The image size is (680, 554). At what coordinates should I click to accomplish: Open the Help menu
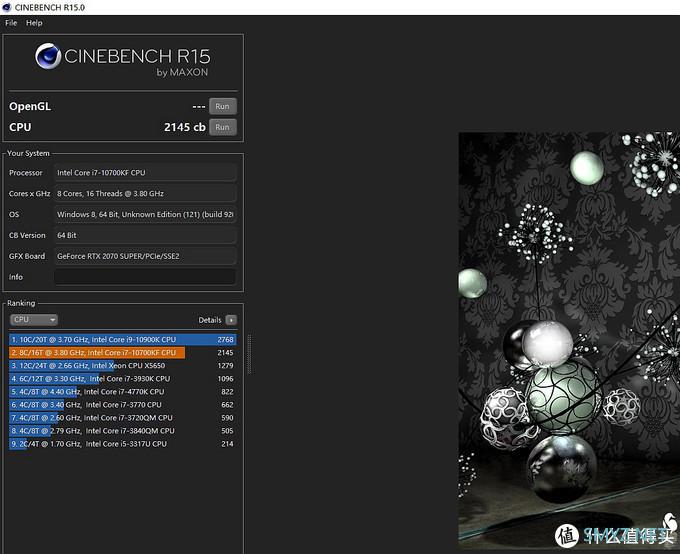34,23
